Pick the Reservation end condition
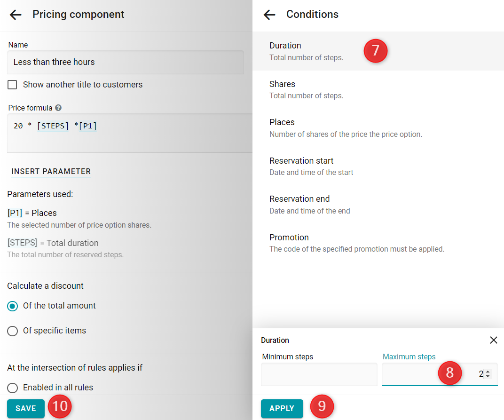This screenshot has width=504, height=420. click(378, 205)
